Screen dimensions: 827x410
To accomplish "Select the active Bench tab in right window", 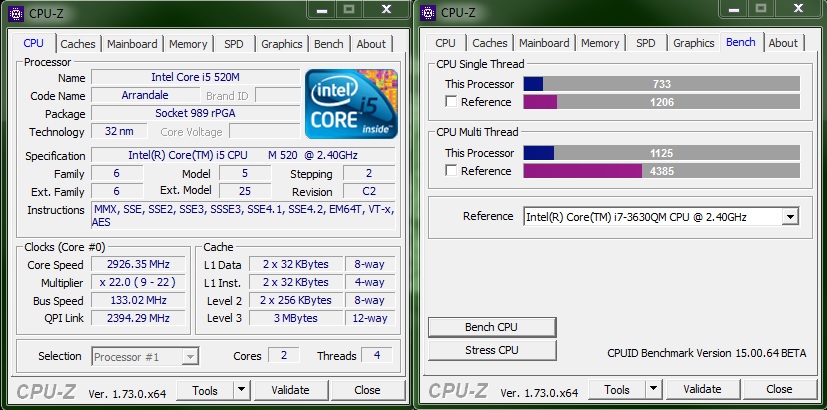I will pyautogui.click(x=741, y=42).
